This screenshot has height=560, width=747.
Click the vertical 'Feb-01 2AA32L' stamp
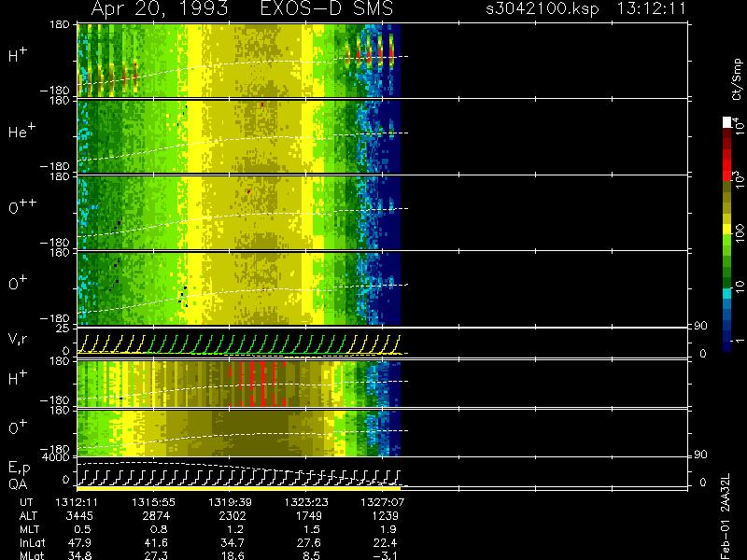725,517
